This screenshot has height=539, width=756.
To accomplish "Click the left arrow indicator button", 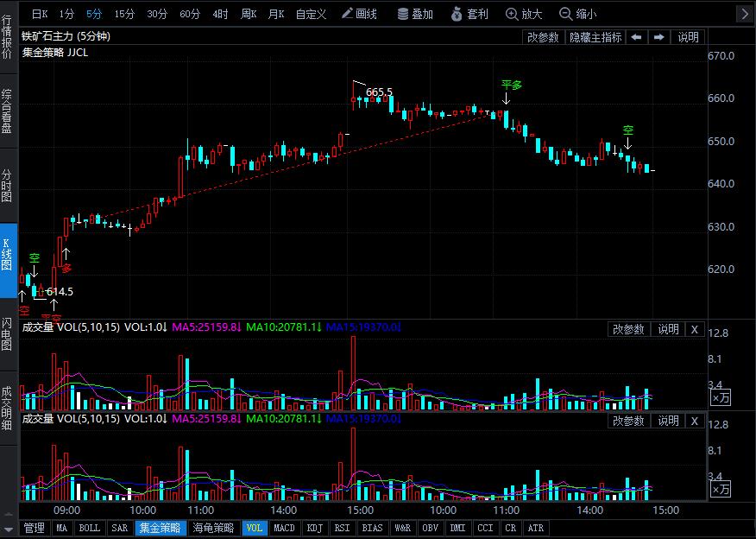I will pos(636,37).
